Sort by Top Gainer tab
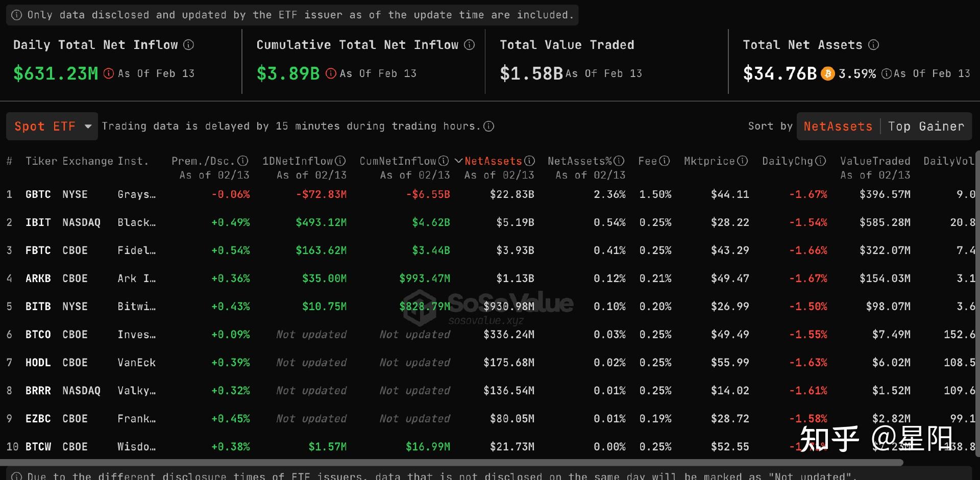 click(926, 126)
